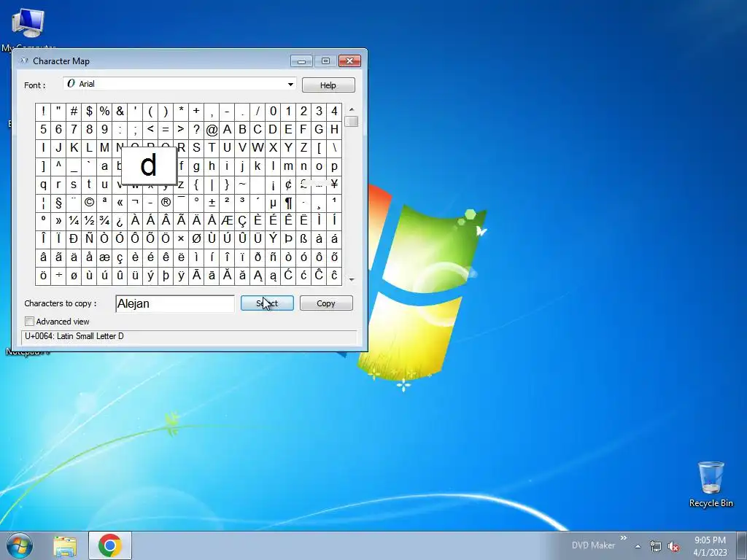The height and width of the screenshot is (560, 747).
Task: Close the Character Map window
Action: [349, 61]
